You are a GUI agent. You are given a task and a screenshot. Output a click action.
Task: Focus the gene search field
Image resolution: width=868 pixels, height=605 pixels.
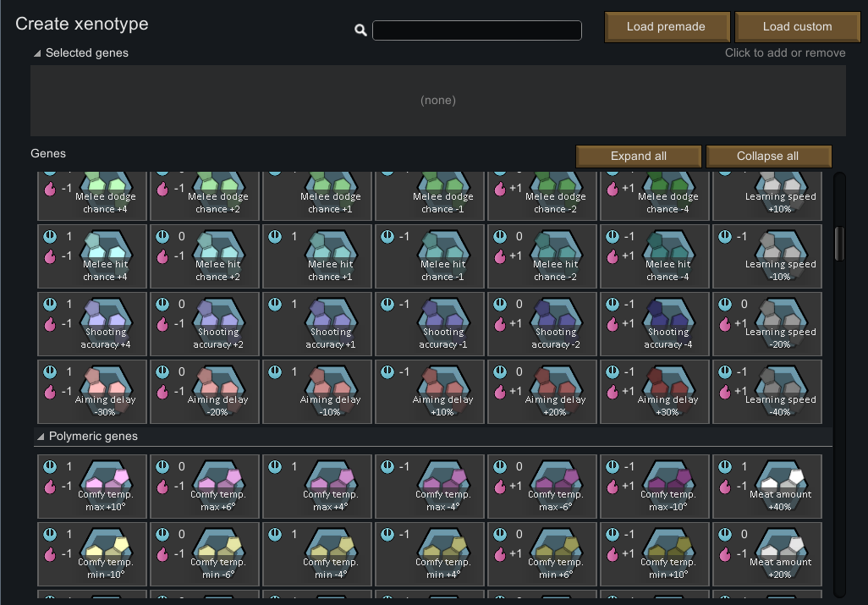pyautogui.click(x=476, y=30)
